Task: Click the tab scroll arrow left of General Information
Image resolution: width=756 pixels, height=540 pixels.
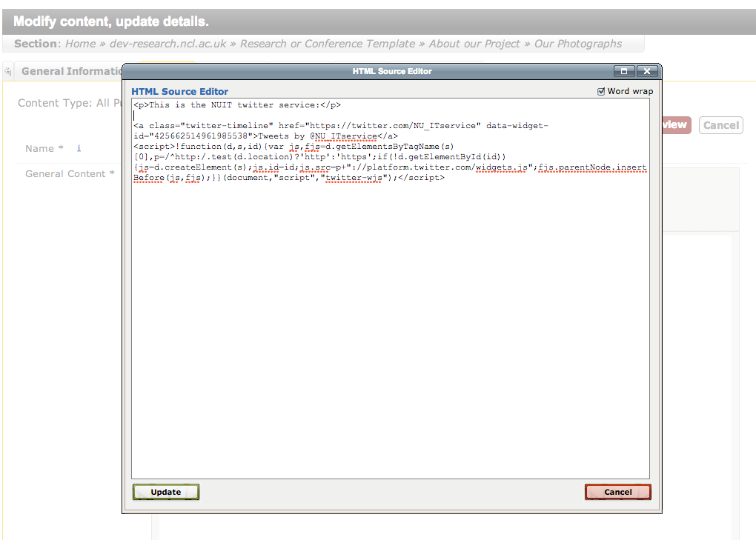Action: pos(7,72)
